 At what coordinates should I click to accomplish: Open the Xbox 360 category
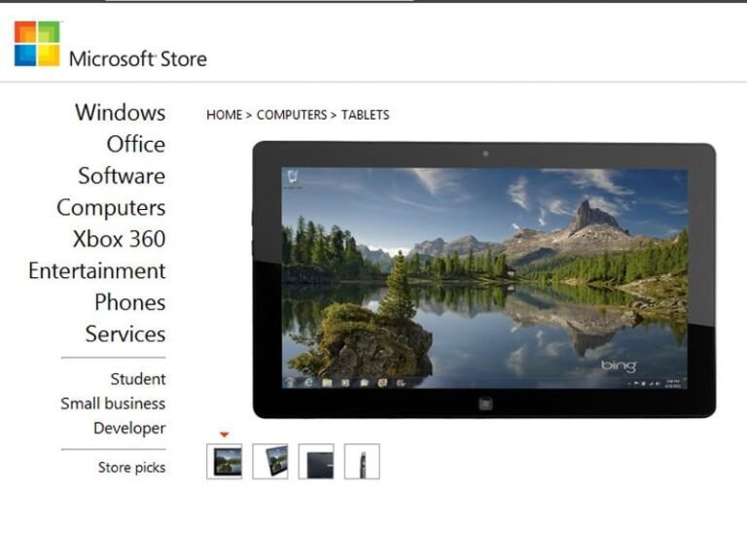(119, 239)
